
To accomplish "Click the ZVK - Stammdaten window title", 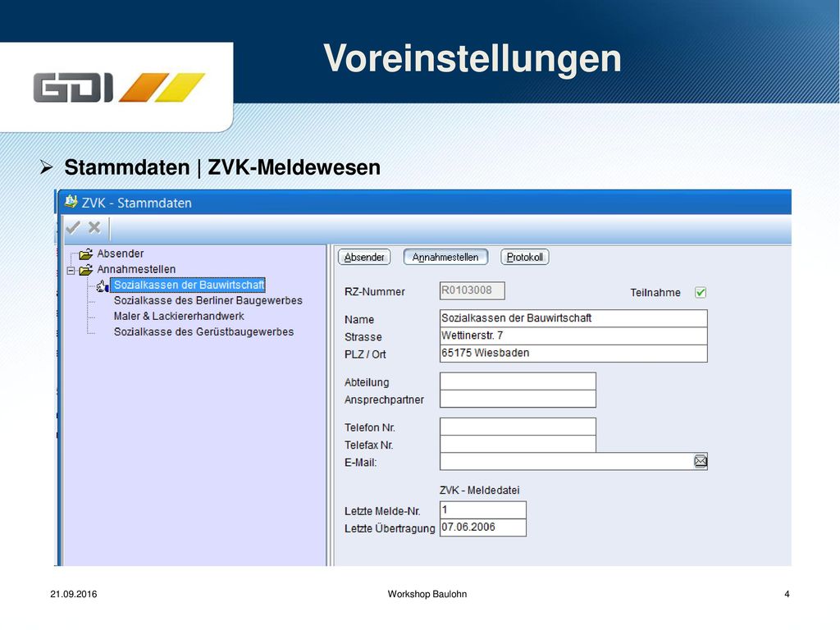I will 137,203.
